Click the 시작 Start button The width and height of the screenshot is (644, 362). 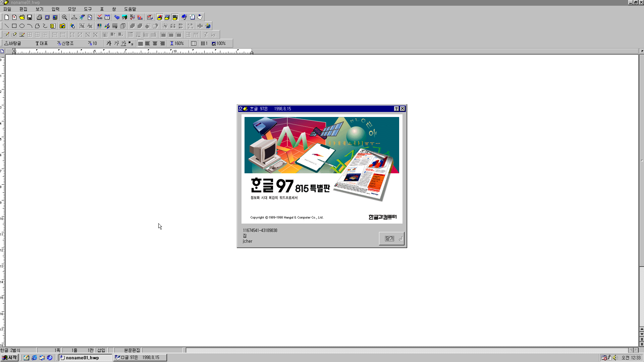10,358
